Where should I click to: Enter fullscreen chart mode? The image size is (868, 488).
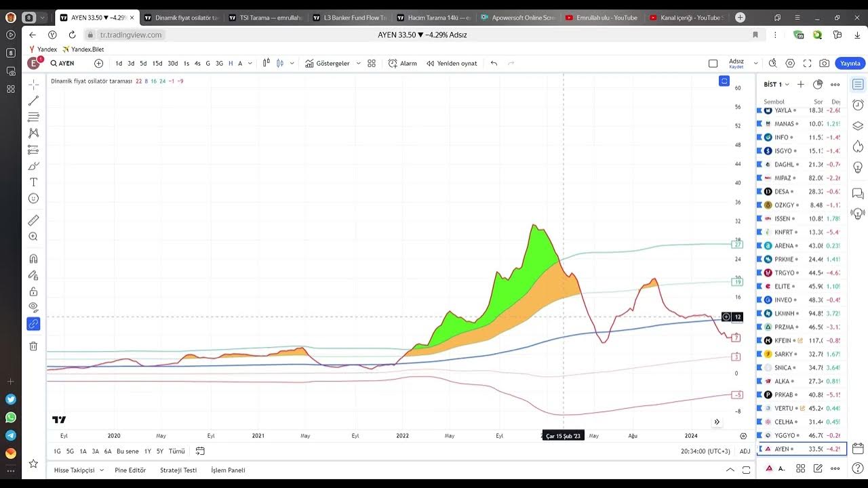tap(807, 63)
